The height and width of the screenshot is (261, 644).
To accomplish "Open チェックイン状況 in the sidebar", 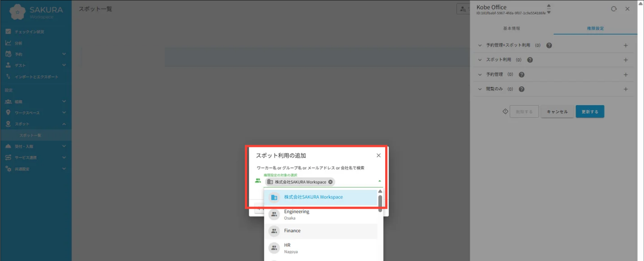I will (x=29, y=32).
